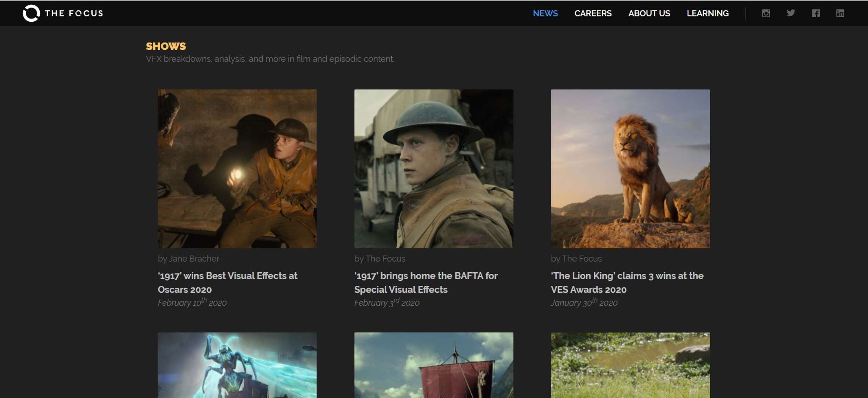Screen dimensions: 868x398
Task: Click the January 30th 2020 date
Action: (584, 302)
